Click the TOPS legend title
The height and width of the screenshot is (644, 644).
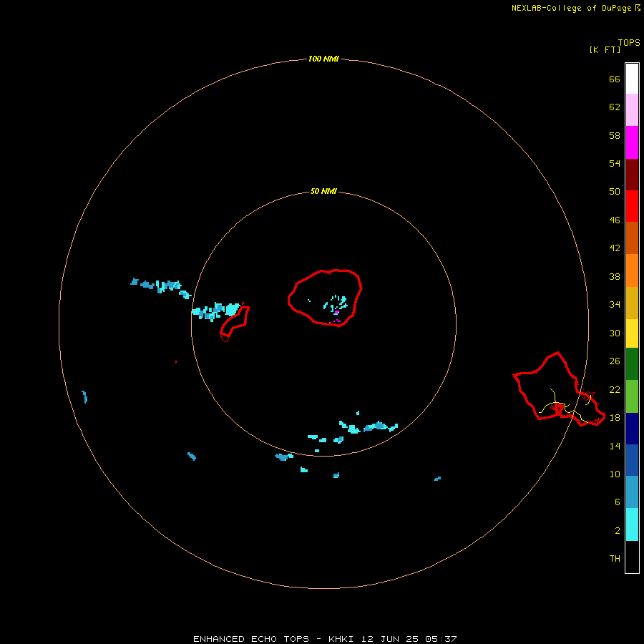click(x=629, y=42)
